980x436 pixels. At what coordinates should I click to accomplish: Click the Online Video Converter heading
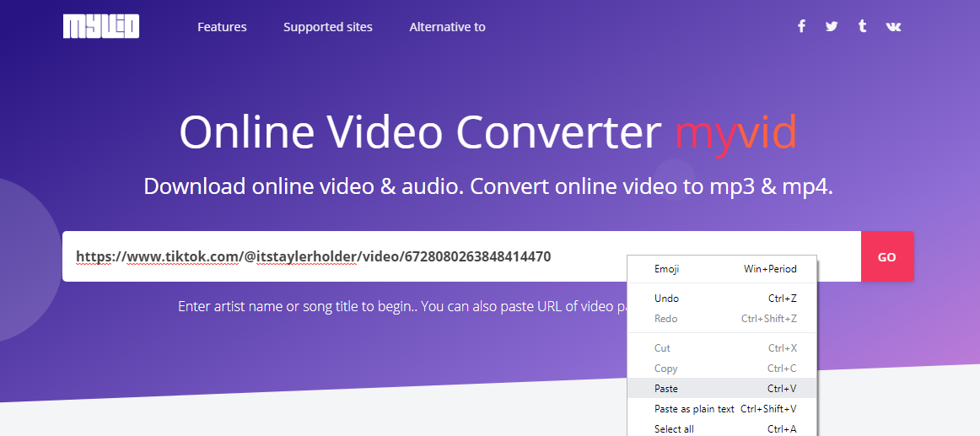pos(420,132)
